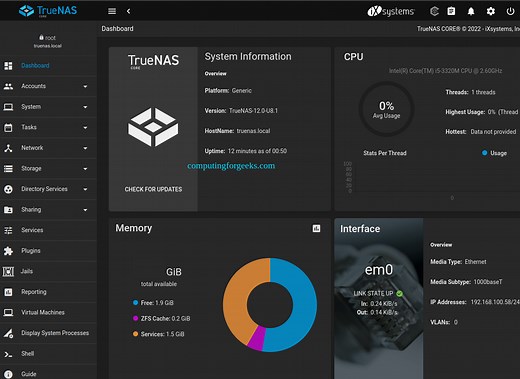Expand the Directory Services menu arrow
This screenshot has width=520, height=379.
pos(85,189)
